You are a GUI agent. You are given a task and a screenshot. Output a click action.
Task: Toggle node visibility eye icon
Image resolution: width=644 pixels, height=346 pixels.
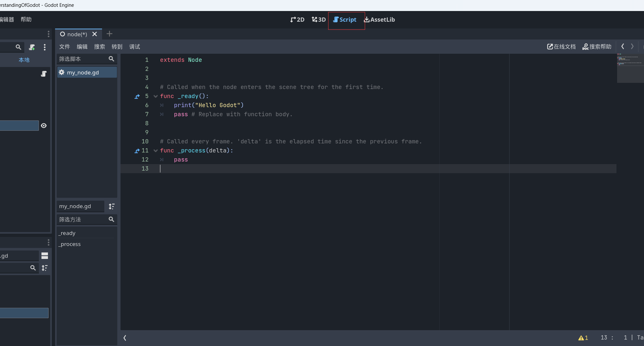(x=44, y=126)
